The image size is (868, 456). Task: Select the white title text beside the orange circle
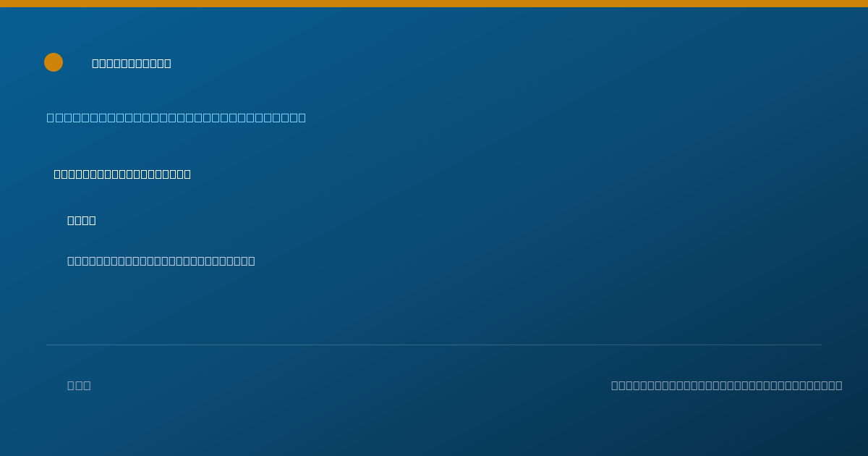tap(132, 63)
